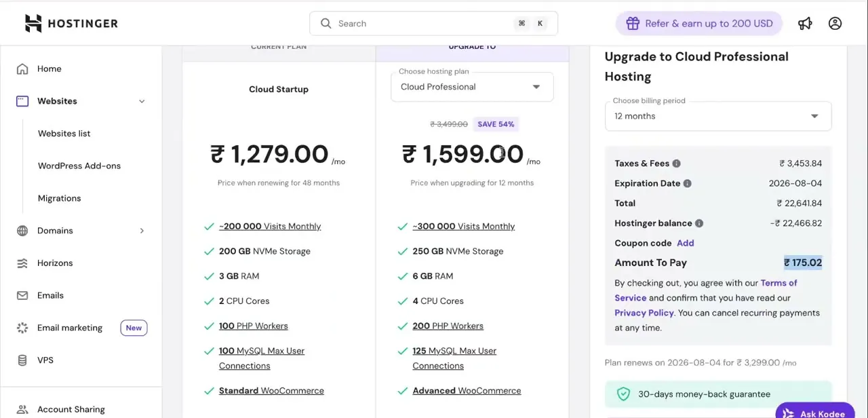
Task: Click the gift icon in referral banner
Action: pos(633,23)
